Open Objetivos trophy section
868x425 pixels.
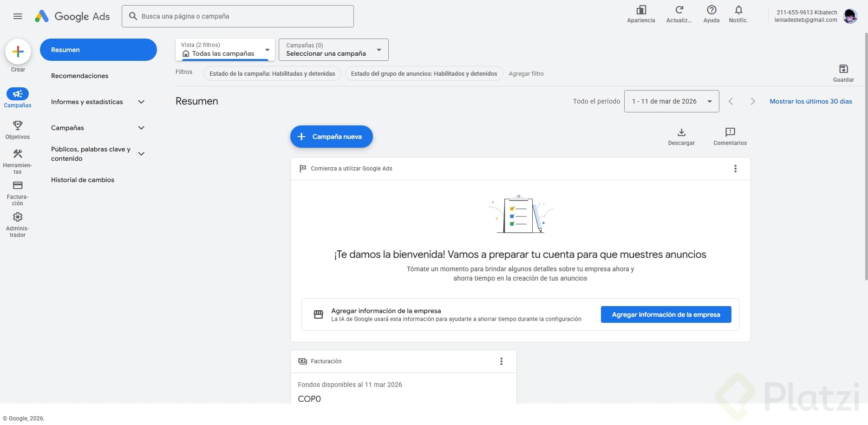pos(18,125)
